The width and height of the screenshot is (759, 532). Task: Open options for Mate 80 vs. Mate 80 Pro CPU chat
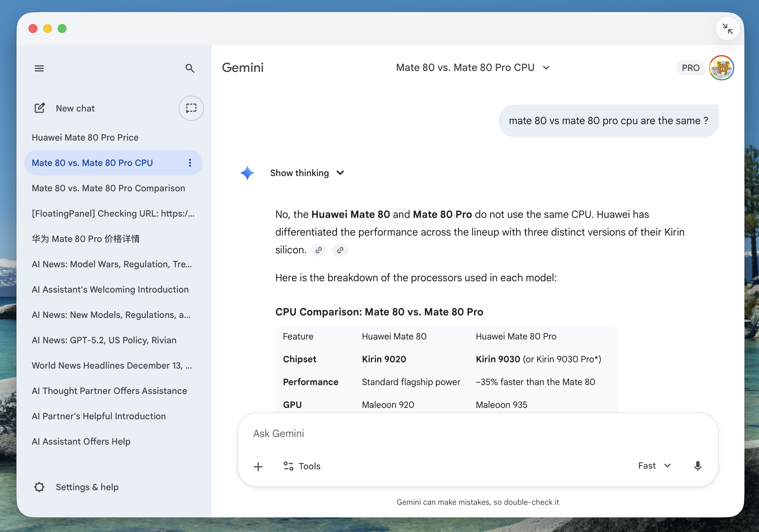tap(190, 162)
